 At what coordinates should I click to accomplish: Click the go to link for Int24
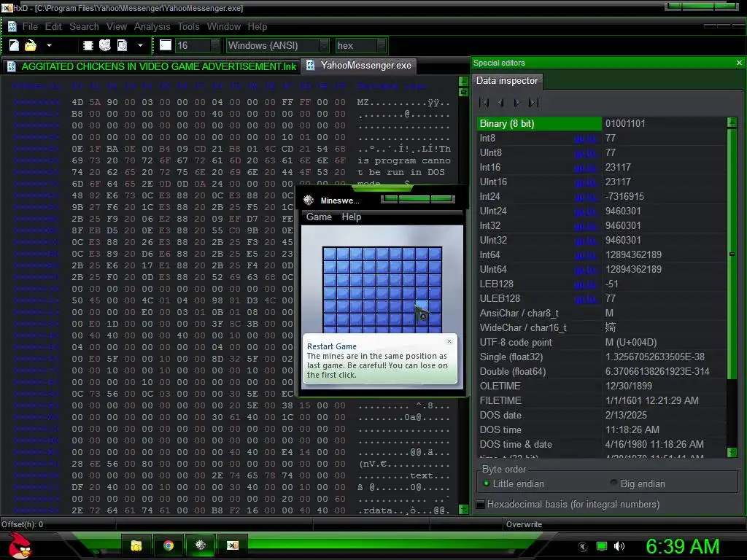586,197
